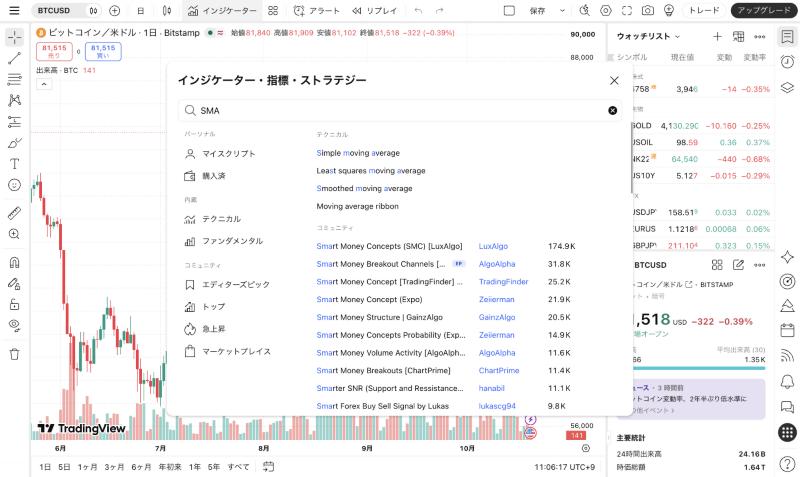Open the calendar icon in right sidebar
Screen dimensions: 800x477
tap(787, 330)
